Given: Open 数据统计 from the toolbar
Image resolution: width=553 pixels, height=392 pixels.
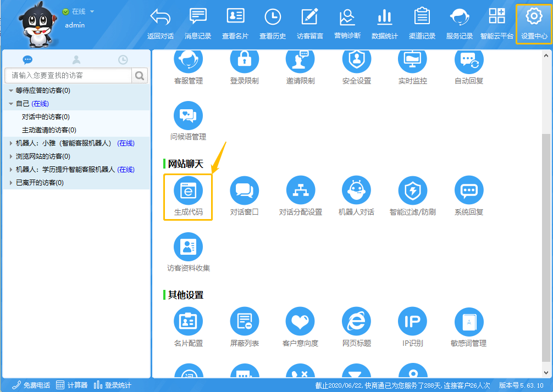Looking at the screenshot, I should pos(384,23).
